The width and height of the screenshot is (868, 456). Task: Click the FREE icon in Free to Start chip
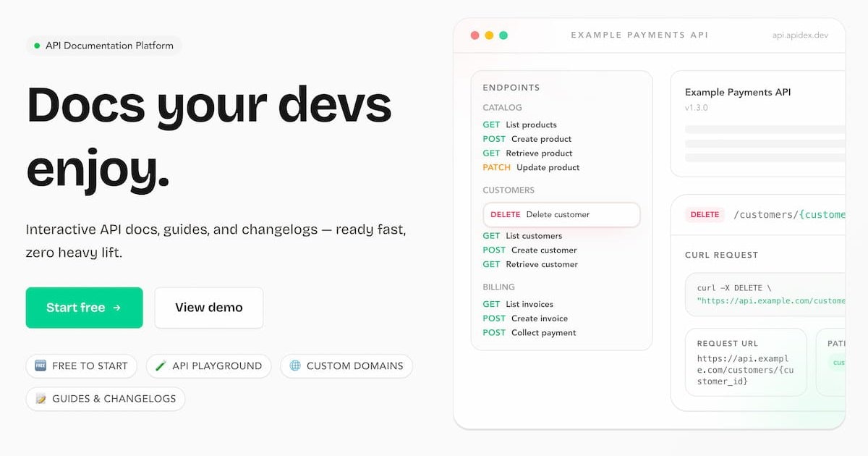click(x=41, y=366)
